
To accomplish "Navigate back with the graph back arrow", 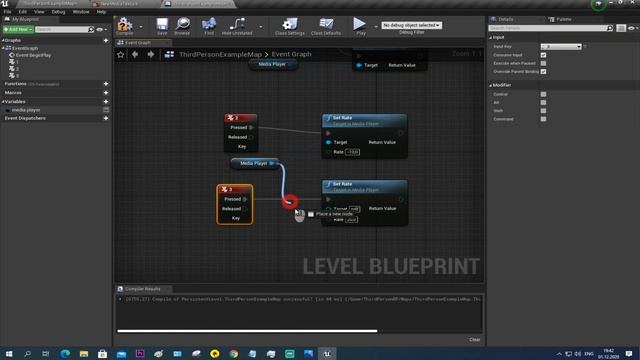I will click(x=135, y=54).
